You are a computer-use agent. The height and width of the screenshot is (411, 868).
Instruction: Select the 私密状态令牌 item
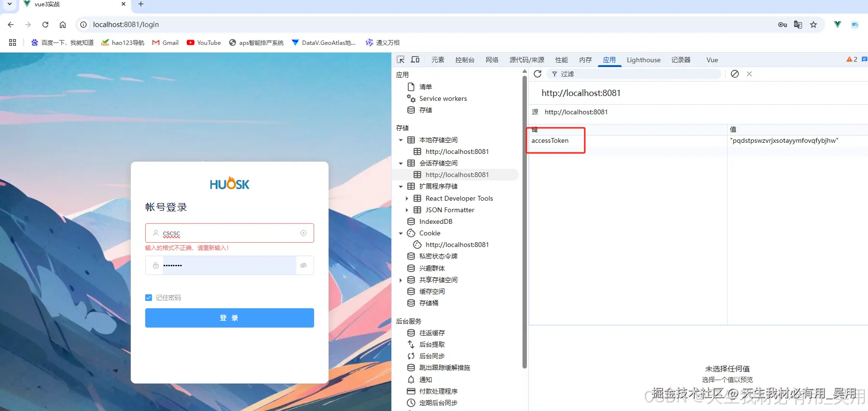[432, 256]
